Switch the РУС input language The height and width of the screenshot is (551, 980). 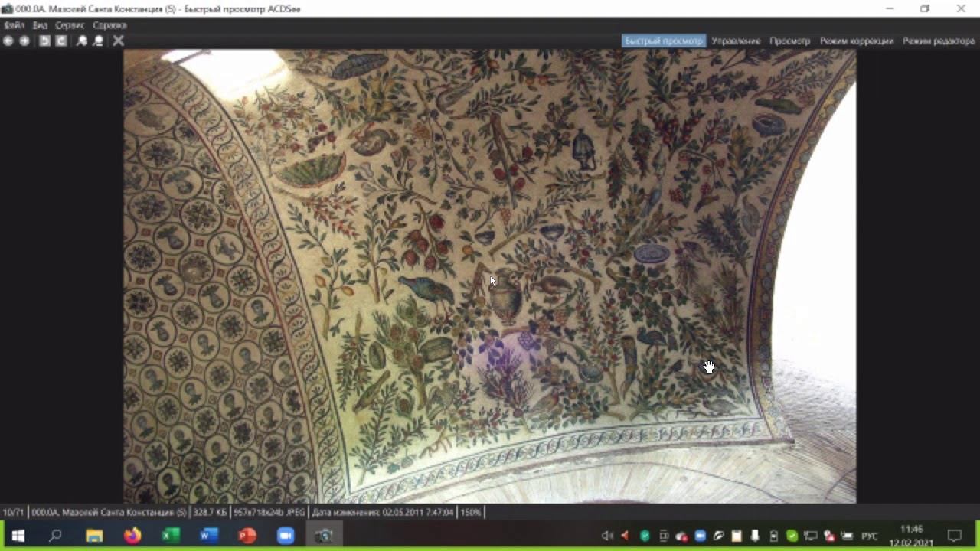coord(870,536)
